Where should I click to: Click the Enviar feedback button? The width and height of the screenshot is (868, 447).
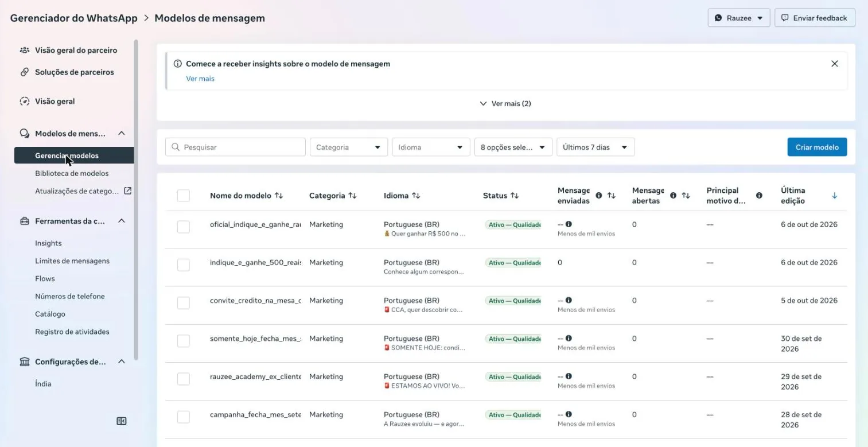(x=815, y=18)
